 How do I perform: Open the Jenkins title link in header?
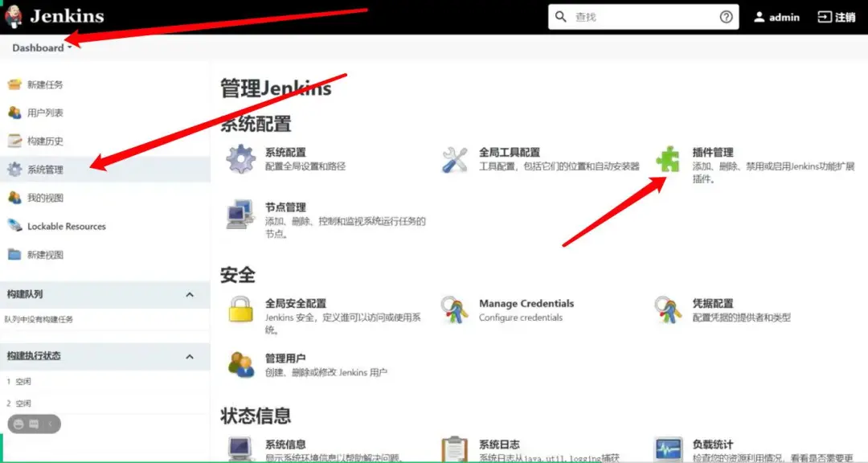click(x=67, y=16)
